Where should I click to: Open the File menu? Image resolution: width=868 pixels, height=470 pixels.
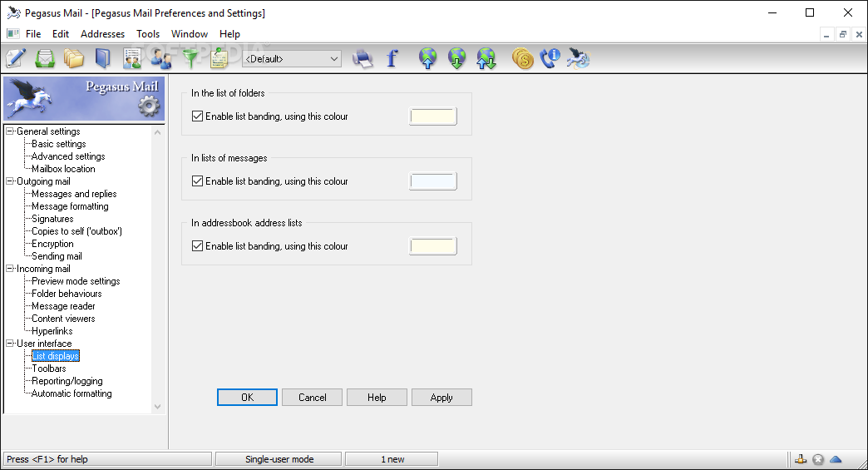click(33, 34)
